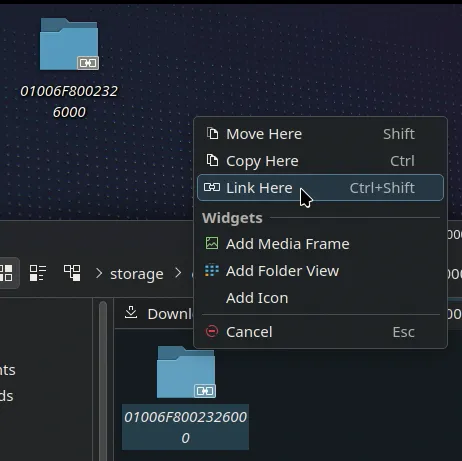
Task: Click the Copy Here document icon
Action: coord(212,161)
